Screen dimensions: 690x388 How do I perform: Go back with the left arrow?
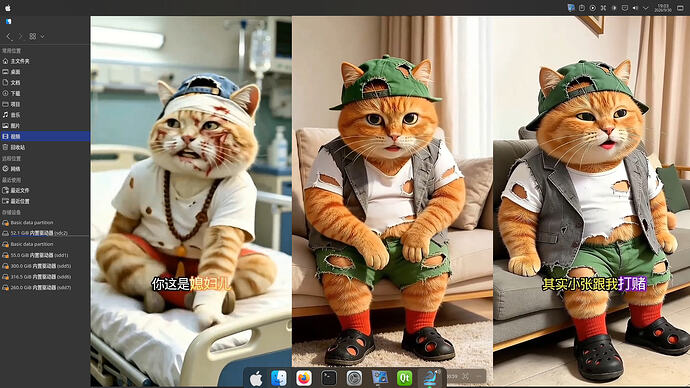[x=9, y=37]
